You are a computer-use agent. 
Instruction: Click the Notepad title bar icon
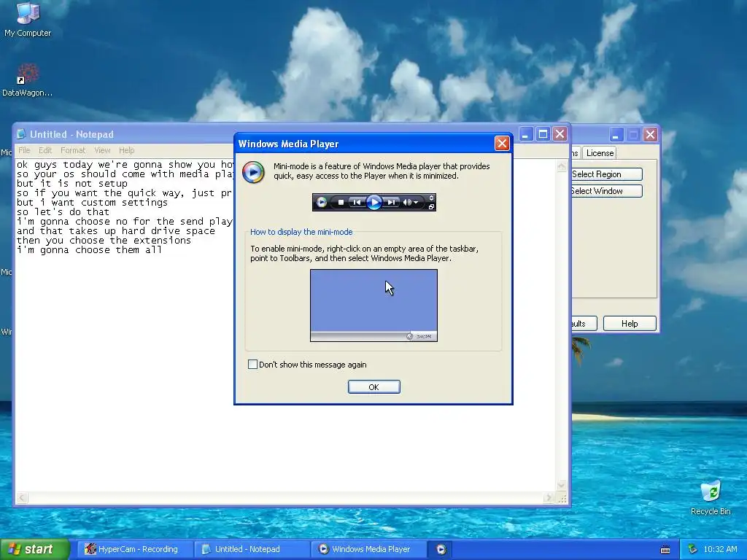21,134
